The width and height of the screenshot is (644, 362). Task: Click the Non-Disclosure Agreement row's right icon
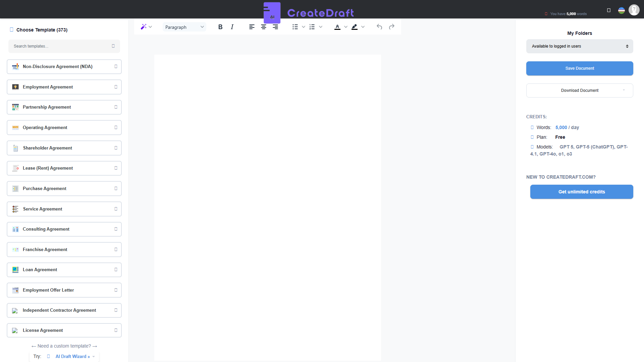coord(116,67)
